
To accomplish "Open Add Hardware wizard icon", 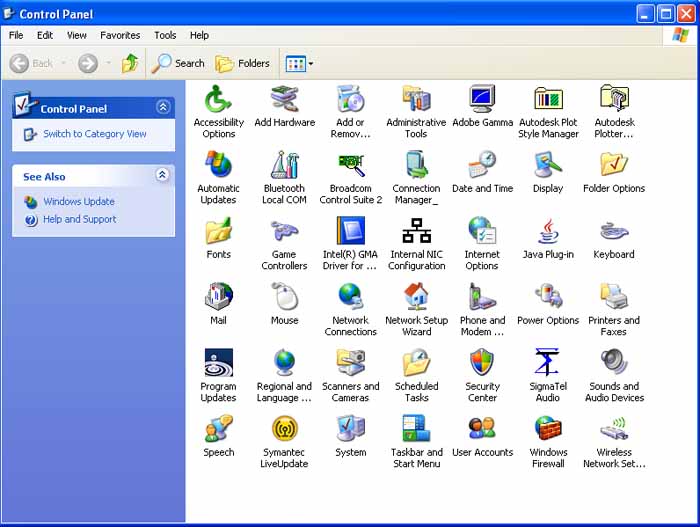I will coord(284,99).
